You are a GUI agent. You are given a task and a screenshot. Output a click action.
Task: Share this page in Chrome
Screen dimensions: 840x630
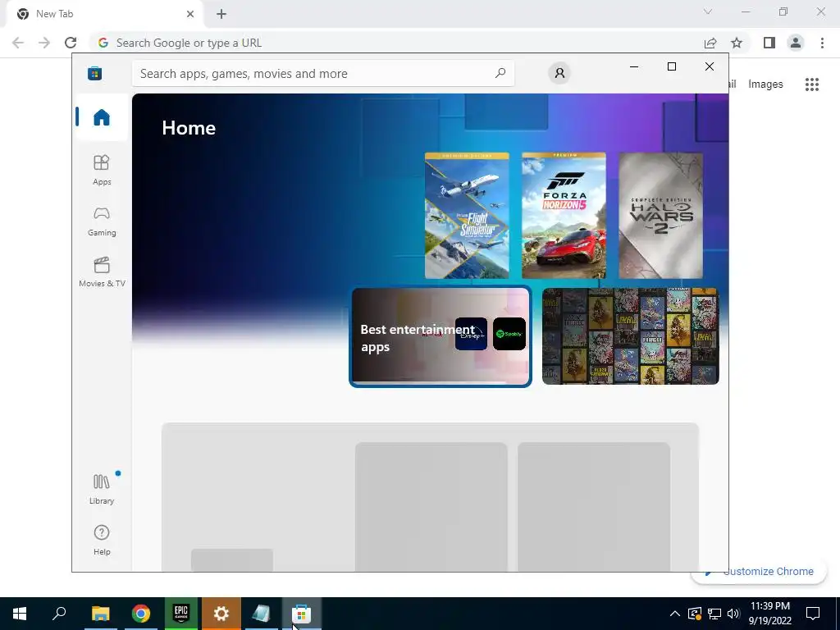coord(710,43)
